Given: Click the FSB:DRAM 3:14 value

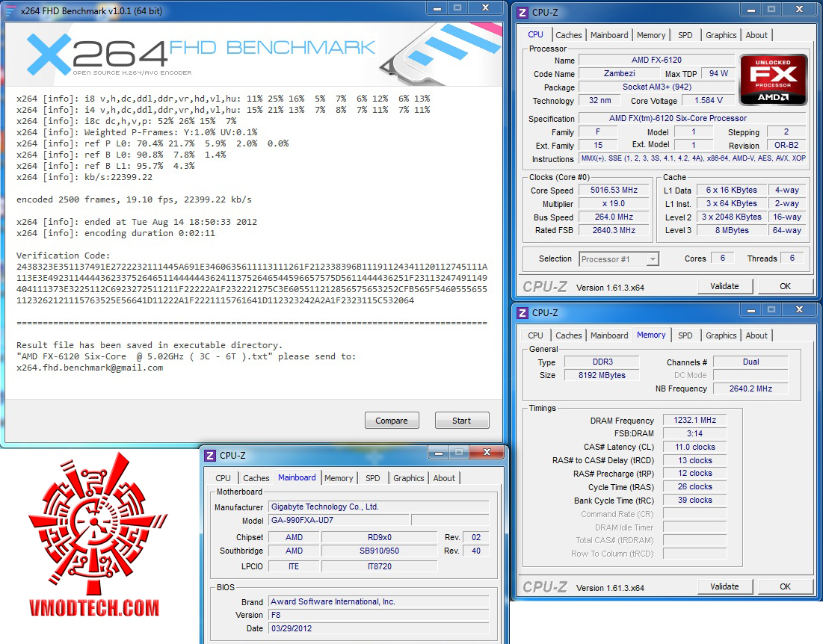Looking at the screenshot, I should [695, 434].
